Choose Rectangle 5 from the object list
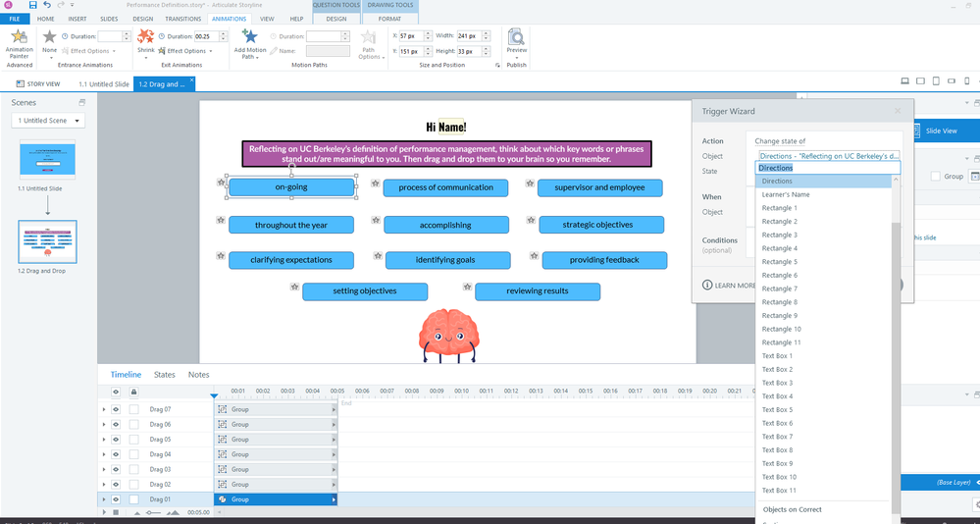Image resolution: width=980 pixels, height=524 pixels. pos(780,262)
